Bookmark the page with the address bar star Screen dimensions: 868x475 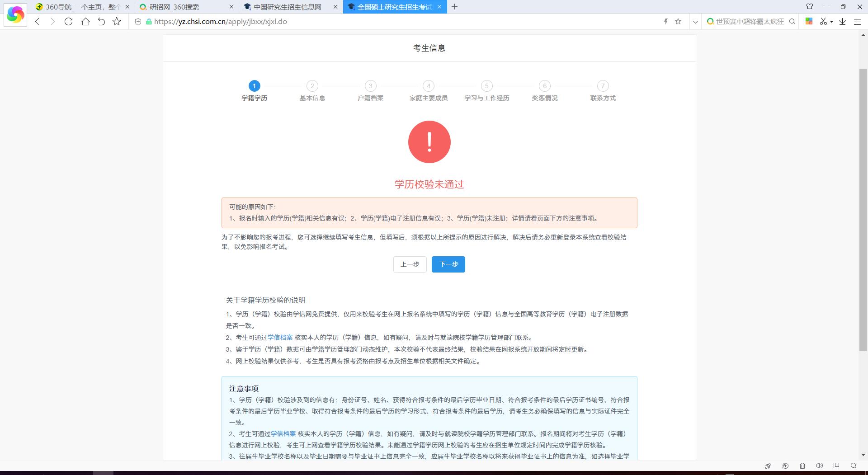tap(678, 22)
